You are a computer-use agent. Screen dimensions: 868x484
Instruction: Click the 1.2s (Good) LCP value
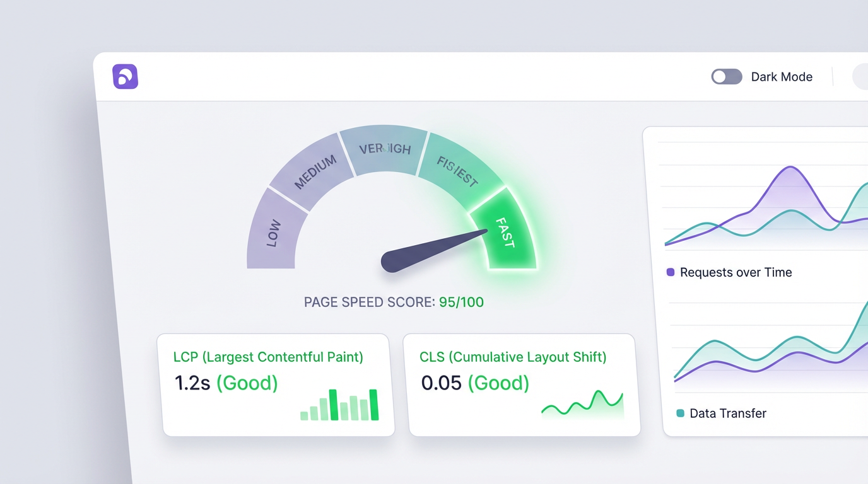click(226, 383)
